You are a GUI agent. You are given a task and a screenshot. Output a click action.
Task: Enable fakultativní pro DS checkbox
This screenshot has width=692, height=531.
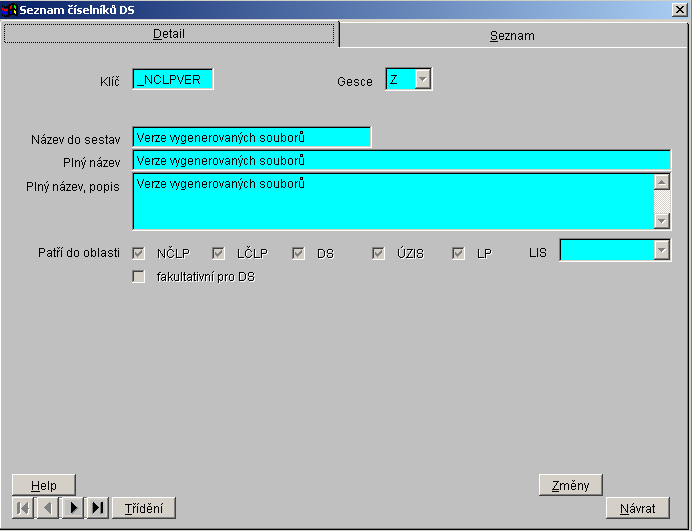139,277
